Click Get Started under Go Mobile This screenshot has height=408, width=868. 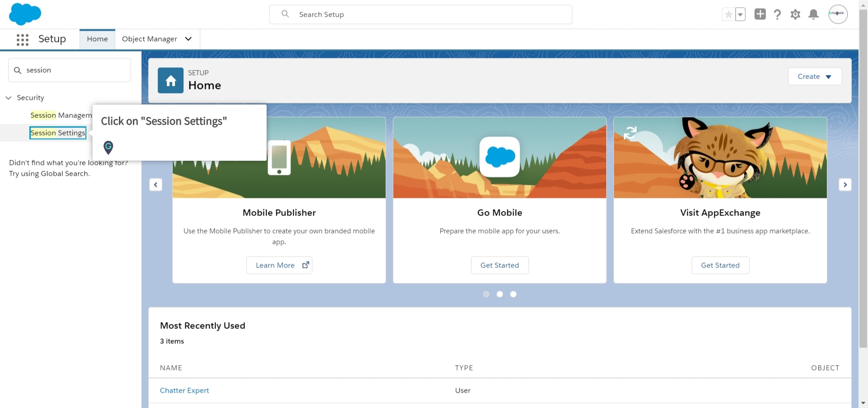coord(500,265)
